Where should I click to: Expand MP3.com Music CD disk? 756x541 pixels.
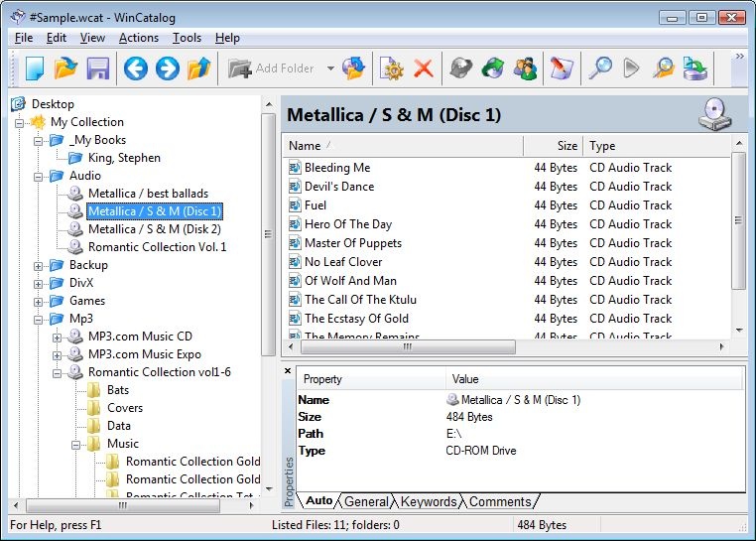pos(57,338)
